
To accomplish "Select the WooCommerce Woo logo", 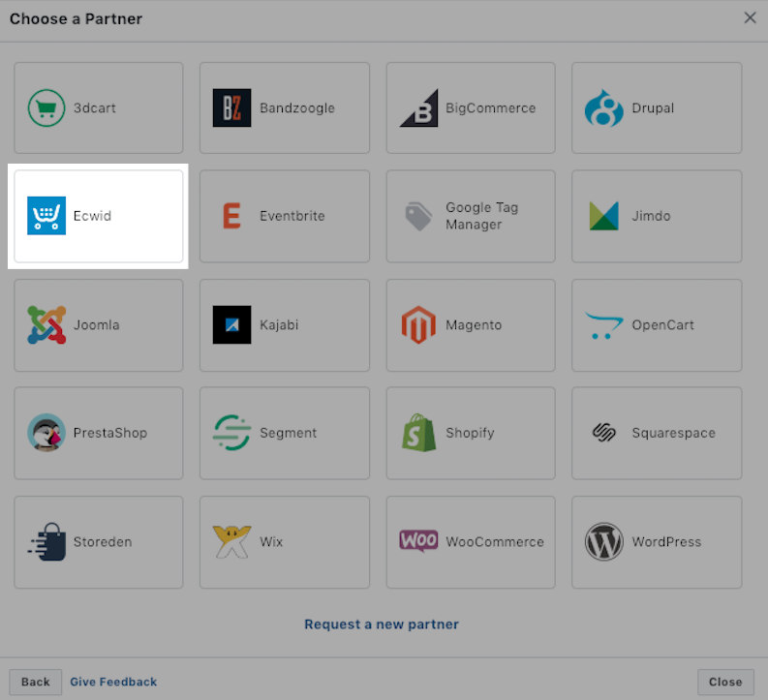I will [x=418, y=541].
